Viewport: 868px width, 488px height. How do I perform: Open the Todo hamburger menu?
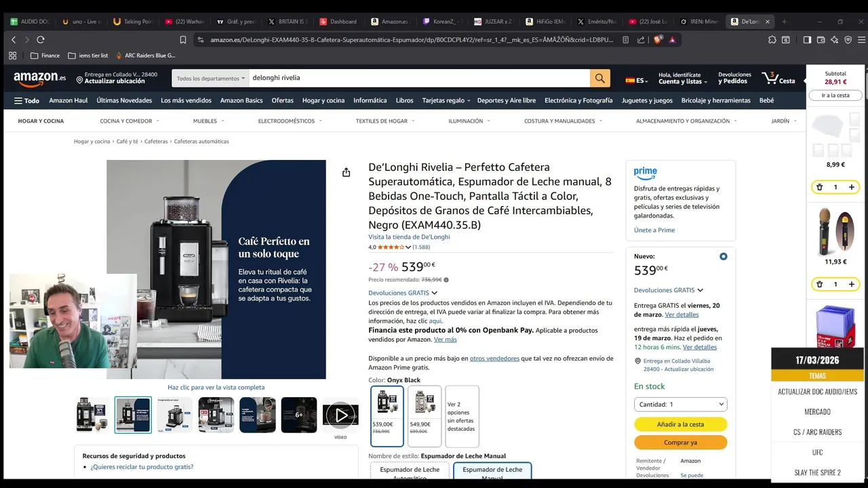(26, 100)
